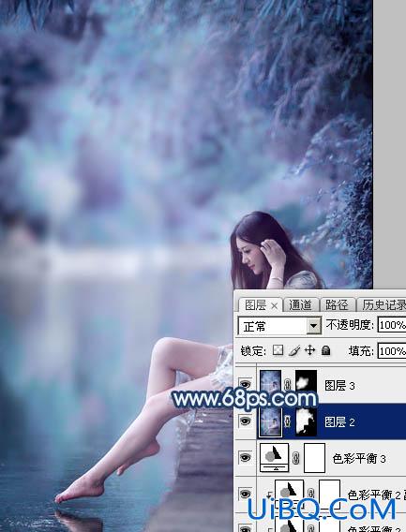Image resolution: width=406 pixels, height=532 pixels.
Task: Switch to the 路径 tab
Action: click(338, 305)
